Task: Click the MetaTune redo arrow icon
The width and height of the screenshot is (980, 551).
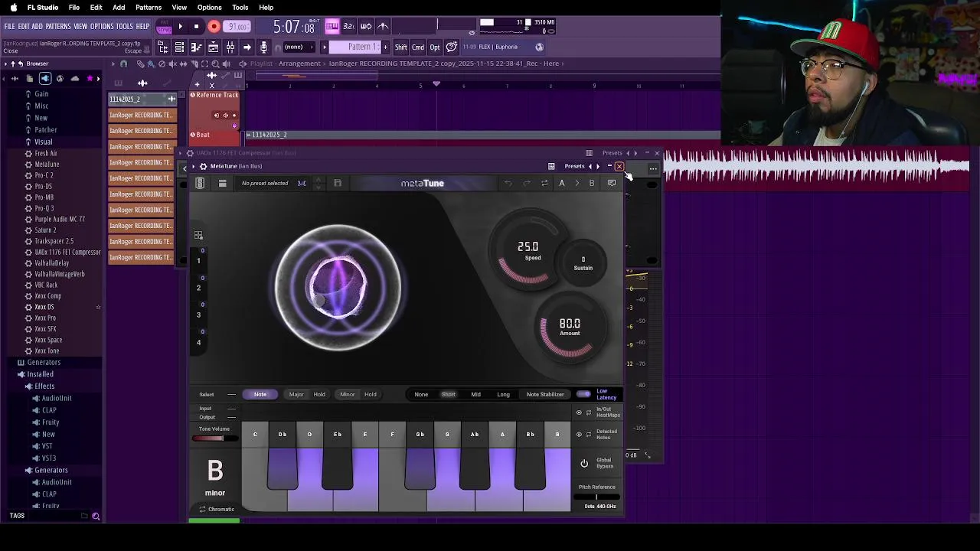Action: pos(527,183)
